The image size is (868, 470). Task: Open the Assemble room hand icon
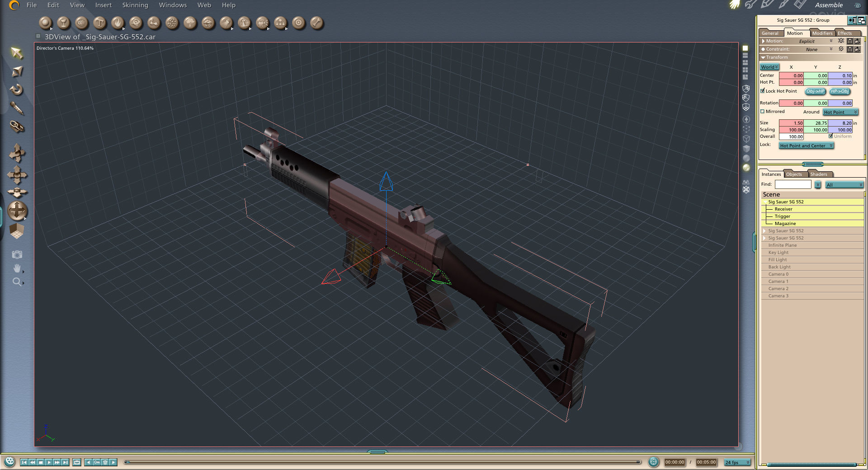(x=735, y=5)
